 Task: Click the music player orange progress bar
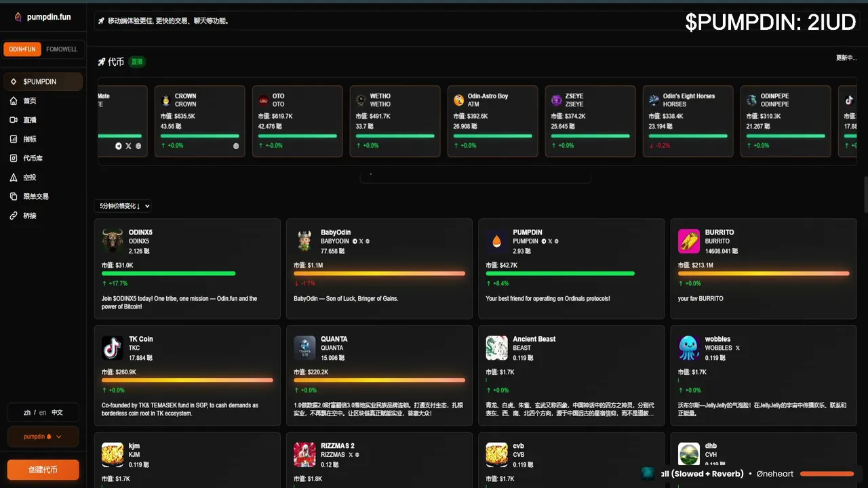click(827, 474)
